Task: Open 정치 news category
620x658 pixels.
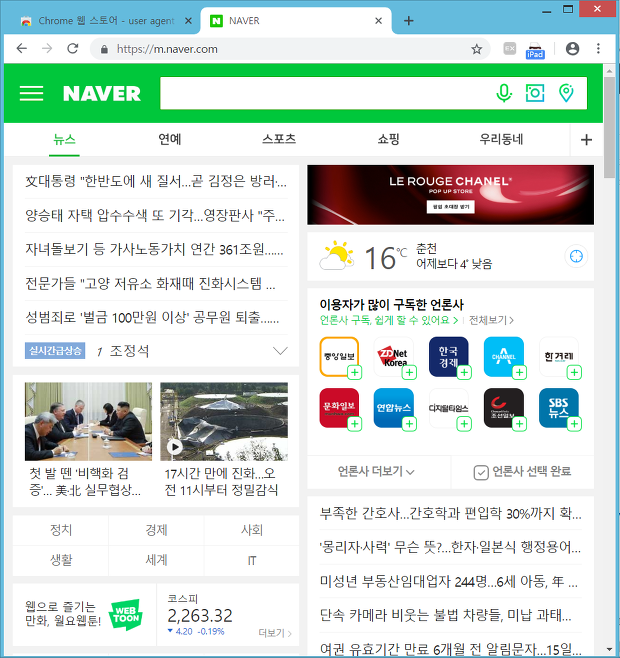Action: (61, 530)
